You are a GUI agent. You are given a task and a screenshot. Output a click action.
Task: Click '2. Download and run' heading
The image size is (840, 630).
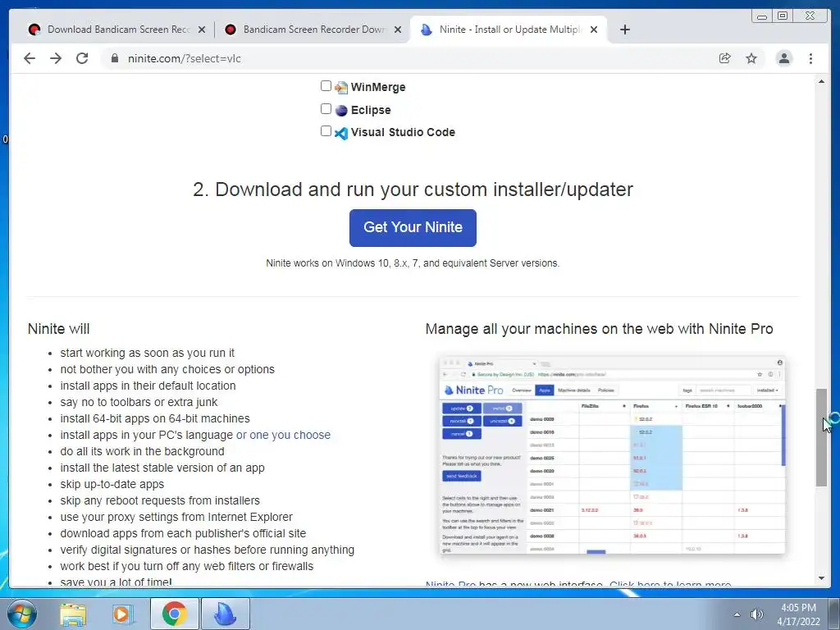[x=413, y=189]
